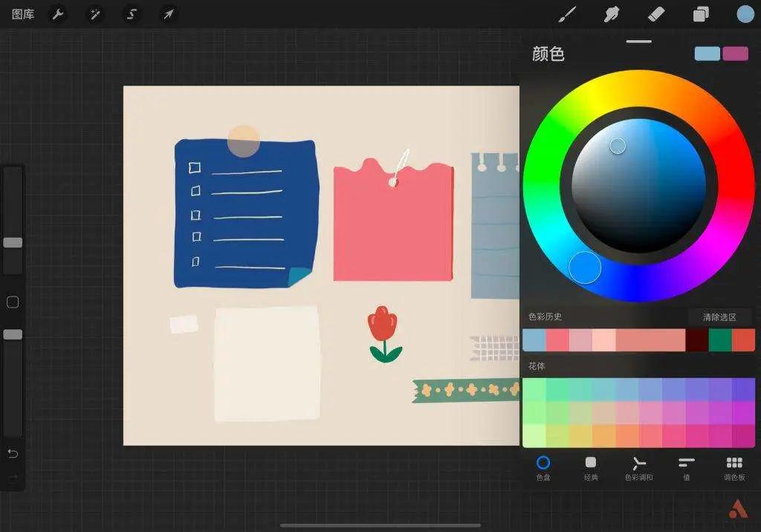Select the Smudge tool
This screenshot has height=532, width=761.
click(612, 15)
